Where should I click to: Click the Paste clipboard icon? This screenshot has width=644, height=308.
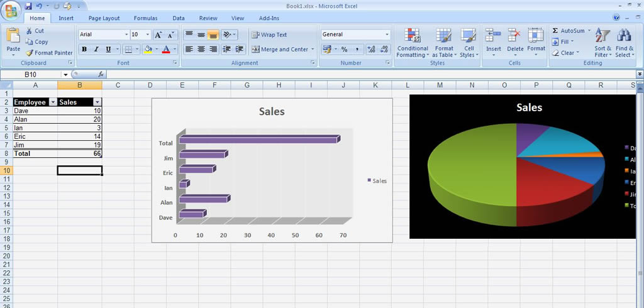point(13,36)
